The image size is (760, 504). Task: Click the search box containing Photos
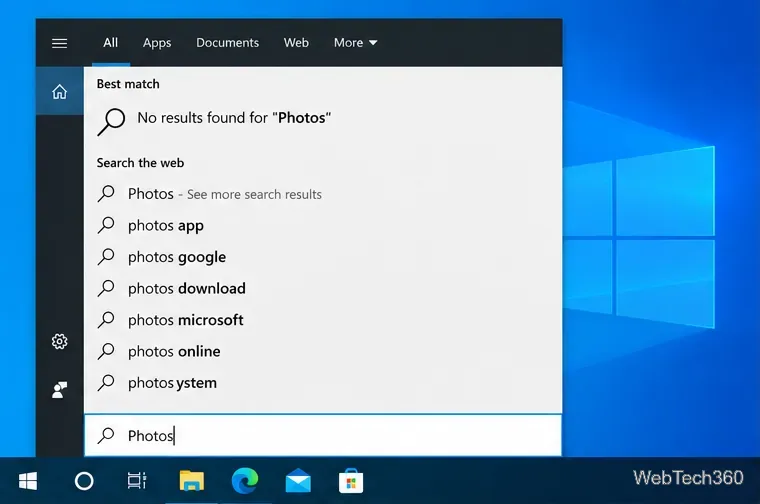tap(323, 435)
